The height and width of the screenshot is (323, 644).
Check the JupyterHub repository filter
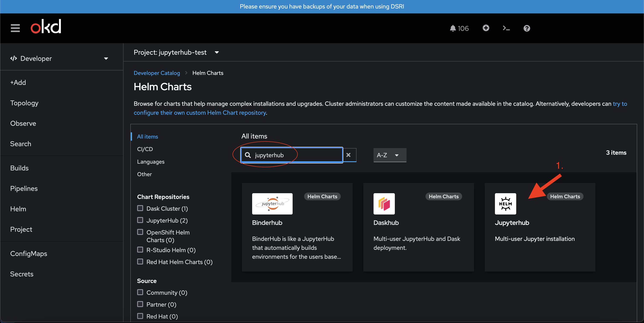(x=140, y=220)
